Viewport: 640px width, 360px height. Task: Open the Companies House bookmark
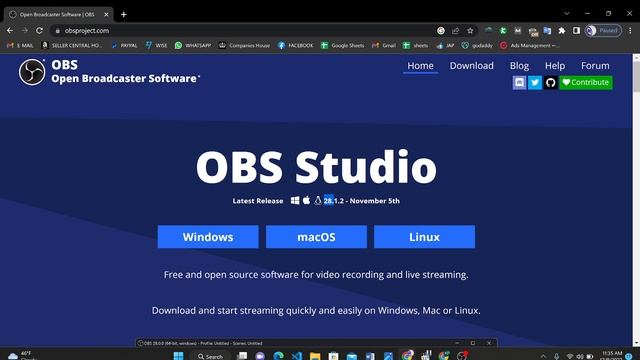click(244, 45)
